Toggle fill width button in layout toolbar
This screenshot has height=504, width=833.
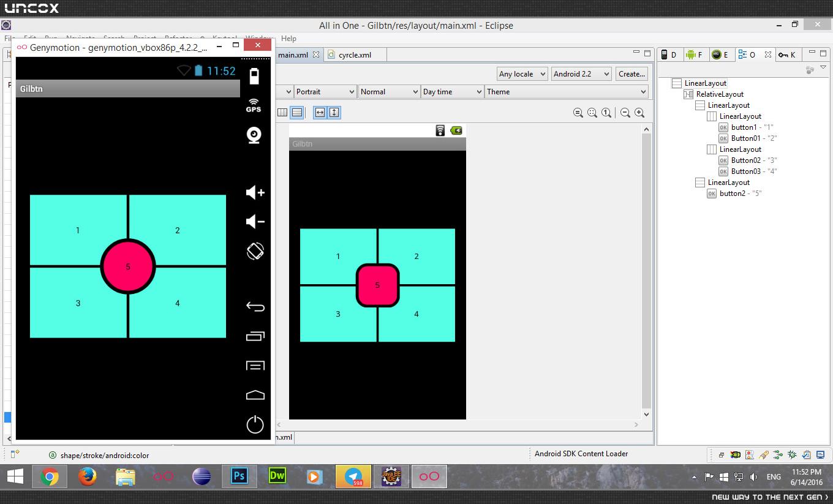coord(320,113)
